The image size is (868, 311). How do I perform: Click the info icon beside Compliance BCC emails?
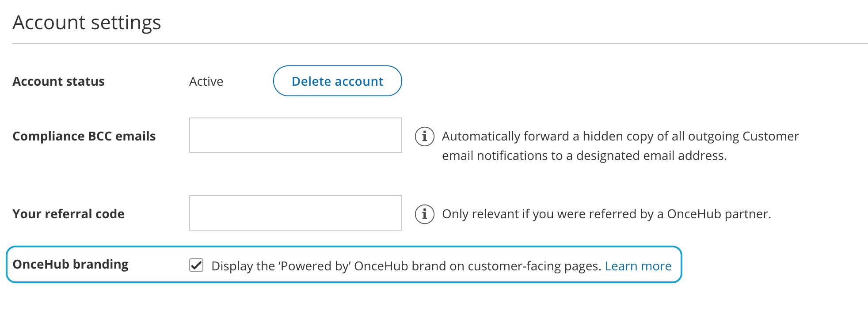pyautogui.click(x=424, y=137)
